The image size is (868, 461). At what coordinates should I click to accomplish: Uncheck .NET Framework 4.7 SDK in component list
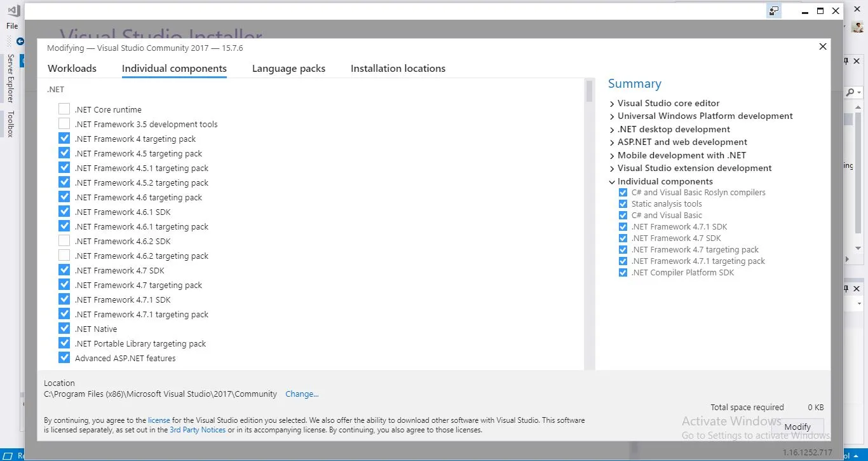click(64, 270)
